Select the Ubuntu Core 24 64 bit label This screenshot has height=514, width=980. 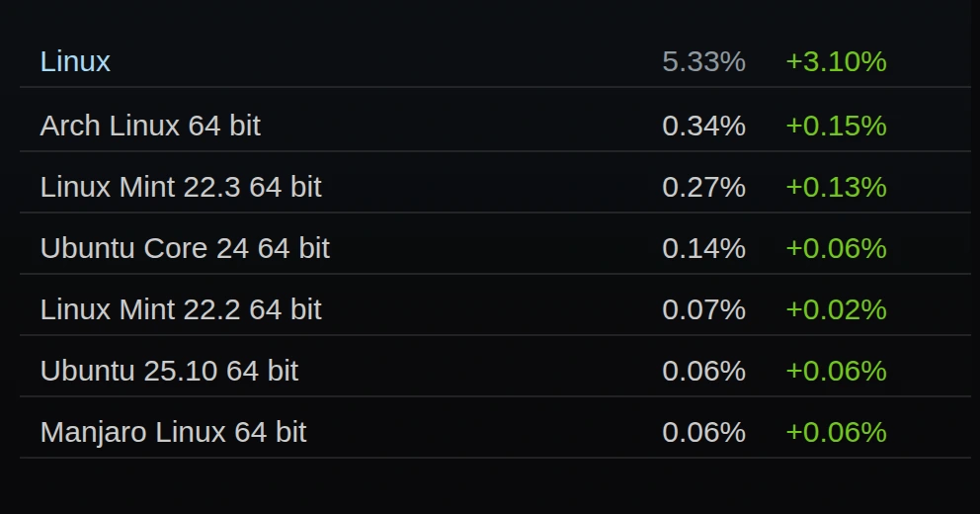click(185, 248)
